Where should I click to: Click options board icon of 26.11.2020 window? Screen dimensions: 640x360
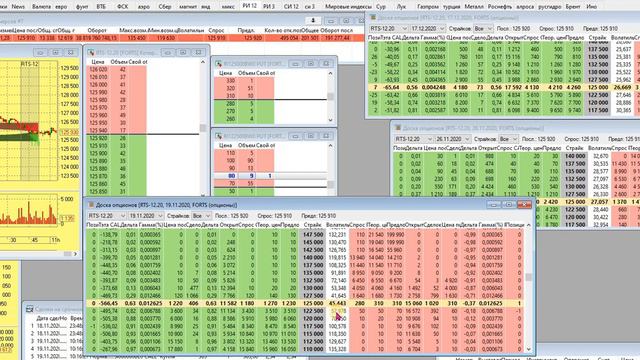coord(398,128)
